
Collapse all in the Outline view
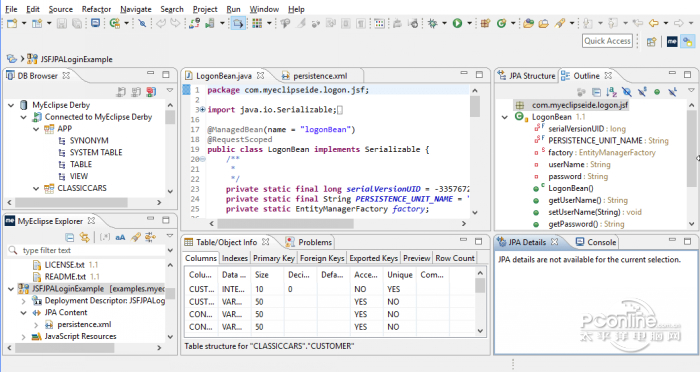click(x=596, y=92)
